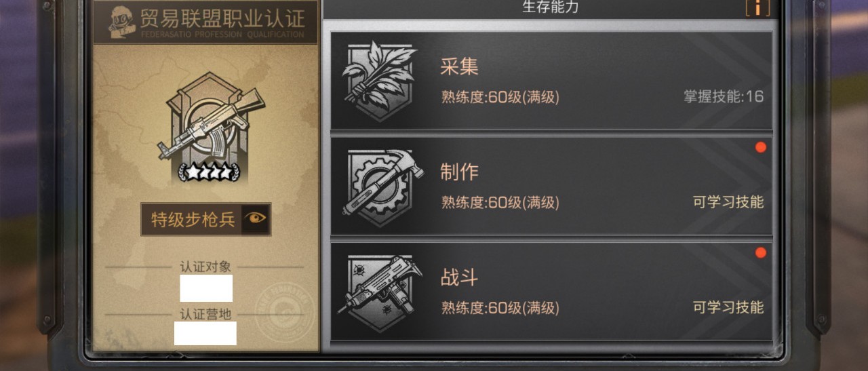868x371 pixels.
Task: Select the 贸易联盟职业认证 title bar
Action: (205, 22)
